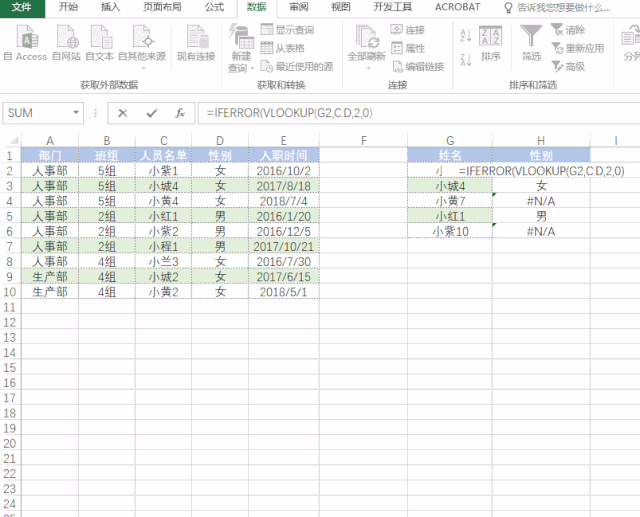Sort ascending with A-Z icon
Image resolution: width=640 pixels, height=517 pixels.
click(x=465, y=36)
